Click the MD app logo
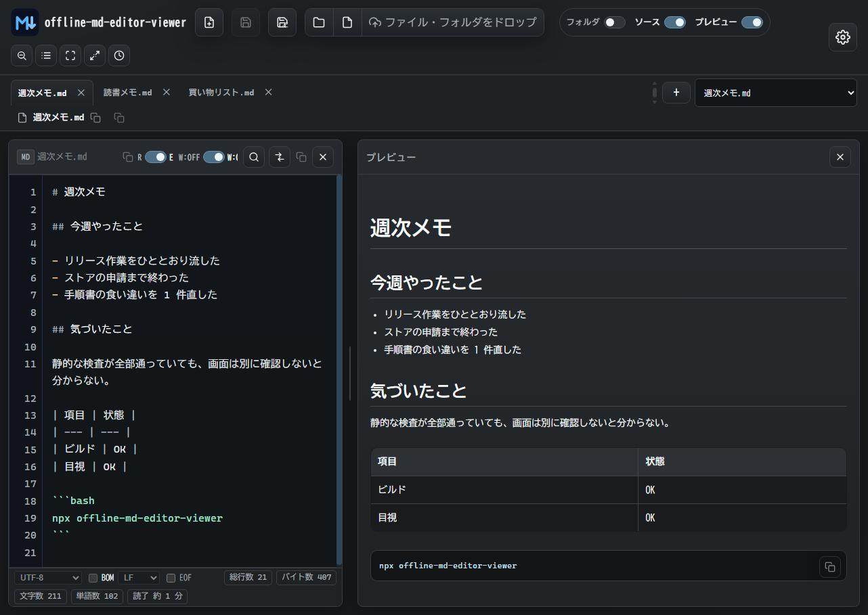The image size is (868, 615). coord(25,22)
